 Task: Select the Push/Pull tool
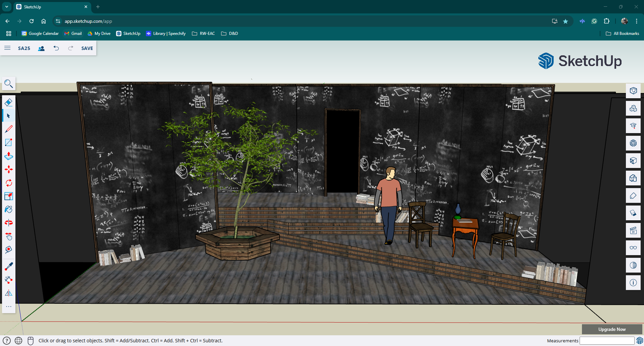point(9,156)
